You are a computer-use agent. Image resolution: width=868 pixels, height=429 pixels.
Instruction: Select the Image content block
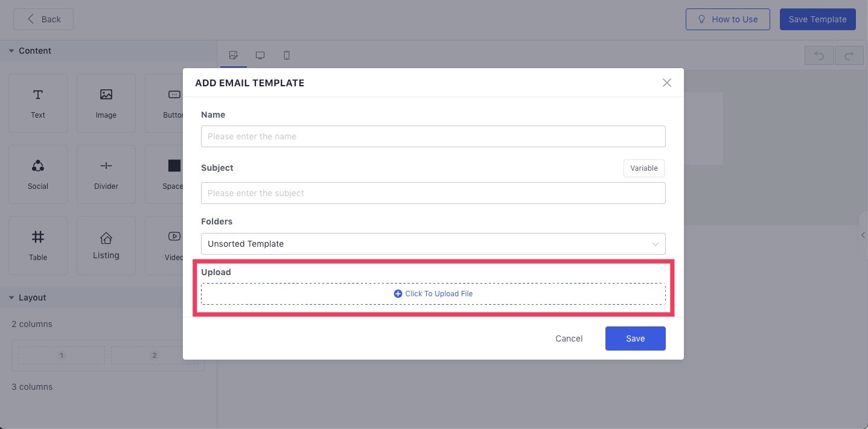pos(106,103)
